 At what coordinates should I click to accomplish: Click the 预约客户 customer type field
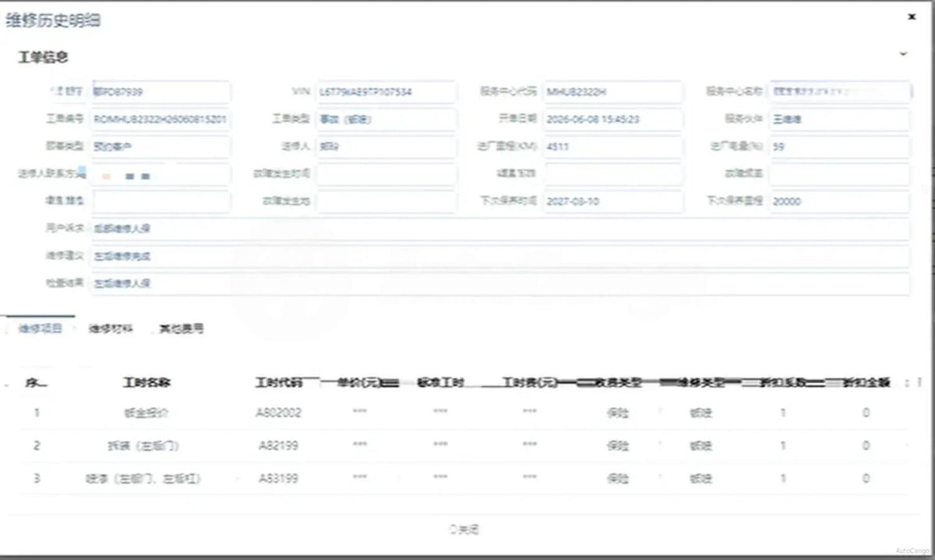point(161,146)
